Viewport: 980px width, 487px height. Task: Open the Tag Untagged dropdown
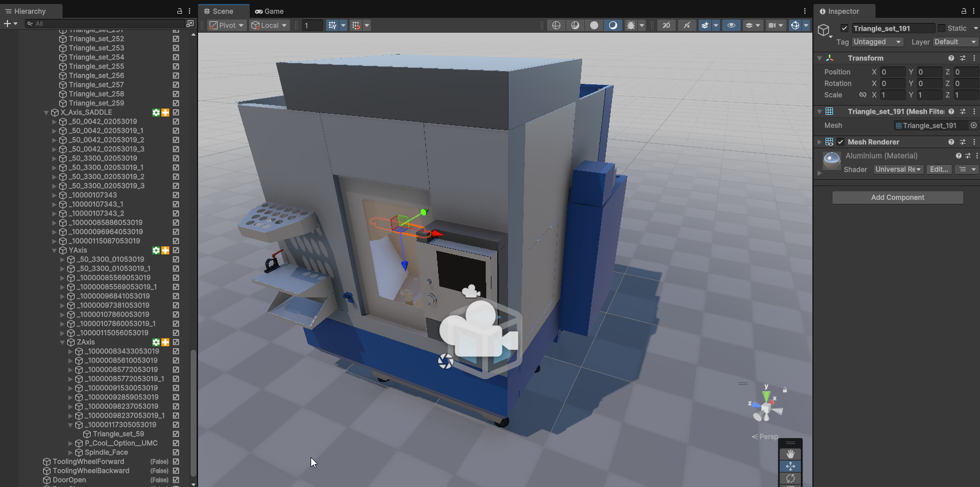pos(877,42)
